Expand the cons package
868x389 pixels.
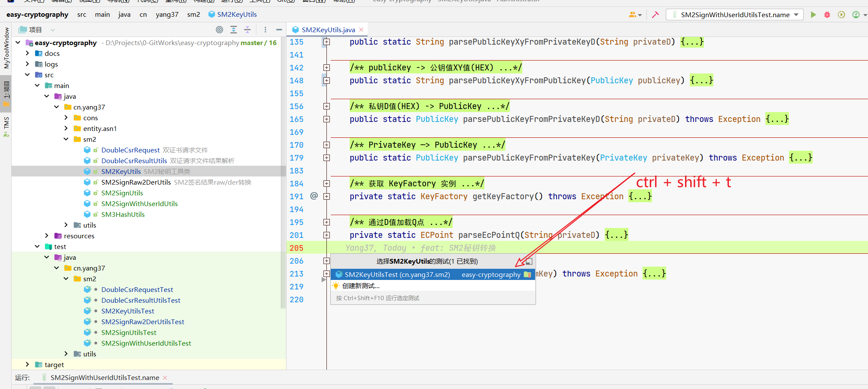(x=66, y=118)
